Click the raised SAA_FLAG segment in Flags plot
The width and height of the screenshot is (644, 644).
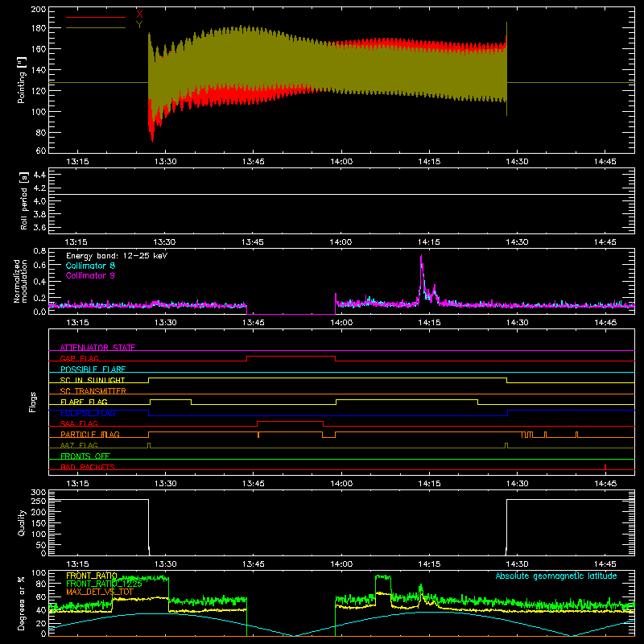pyautogui.click(x=290, y=421)
